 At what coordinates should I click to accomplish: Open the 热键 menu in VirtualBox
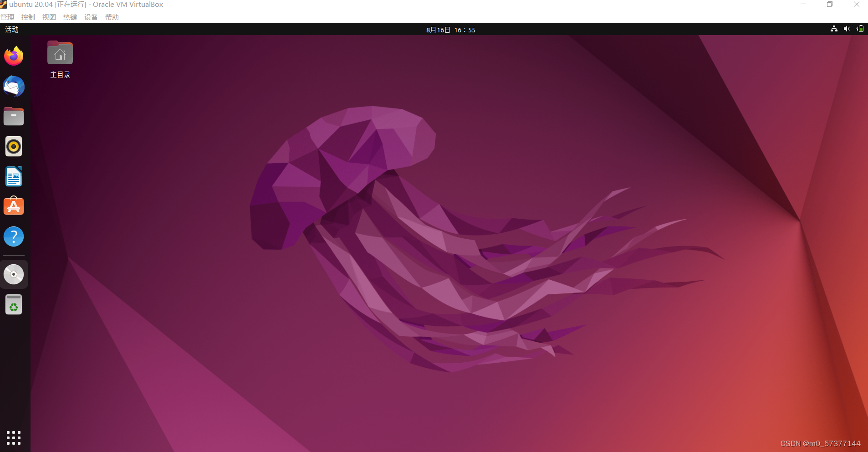pyautogui.click(x=70, y=17)
